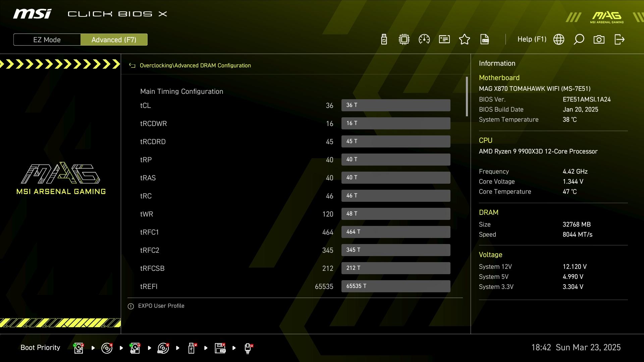Select the tRFC1 464 T input box
The image size is (644, 362).
pos(395,232)
